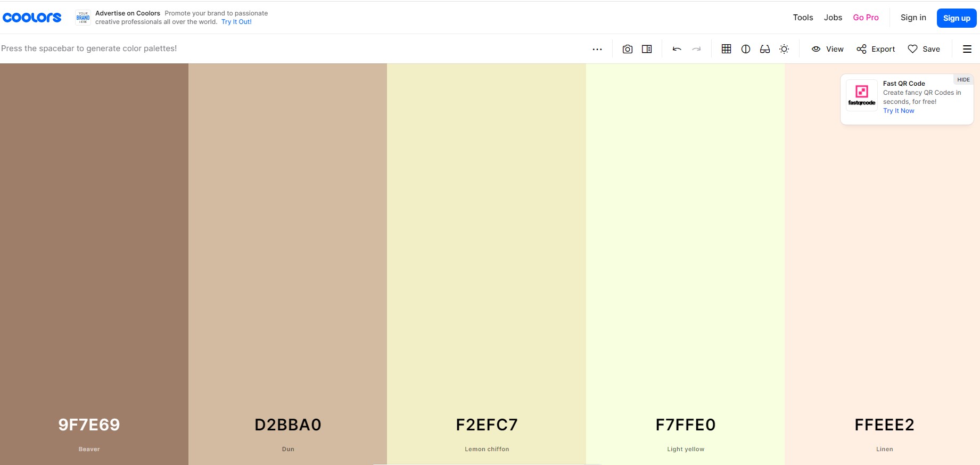Click hex code F7FFE0
The width and height of the screenshot is (980, 465).
click(686, 425)
